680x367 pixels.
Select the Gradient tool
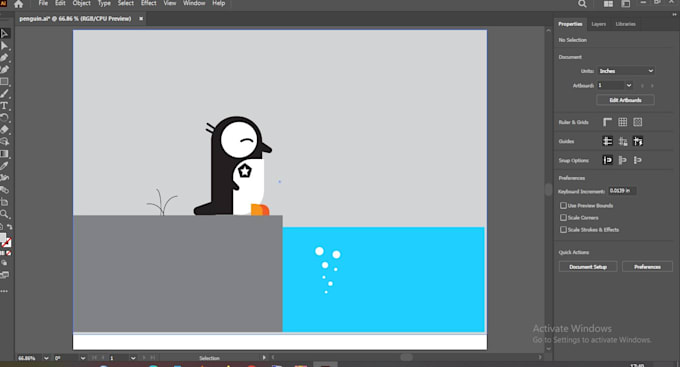[x=4, y=154]
